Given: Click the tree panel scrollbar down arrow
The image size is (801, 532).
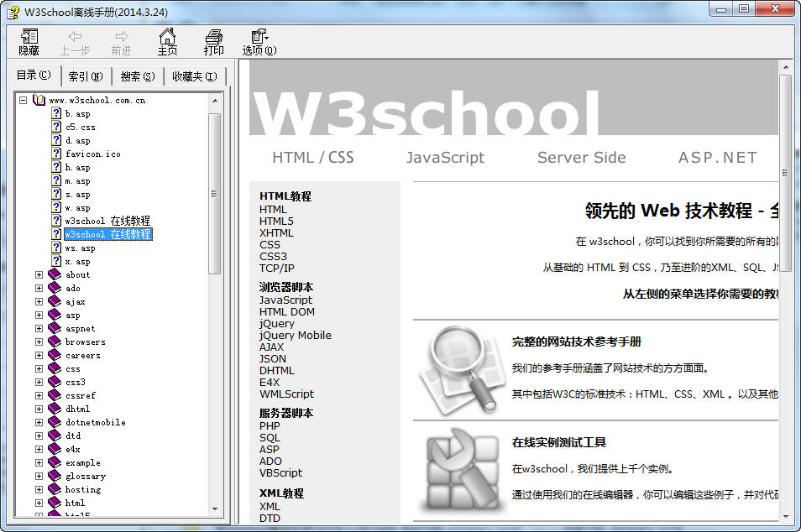Looking at the screenshot, I should click(215, 509).
